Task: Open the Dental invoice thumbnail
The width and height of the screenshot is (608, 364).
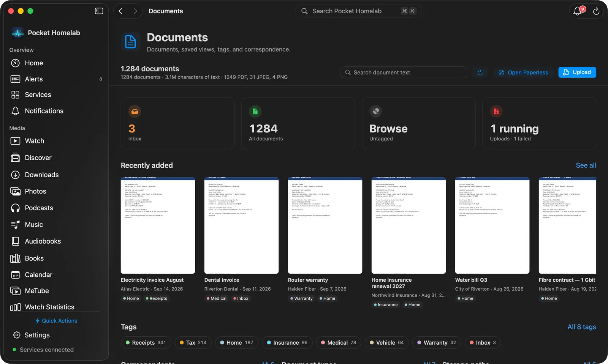Action: (241, 225)
